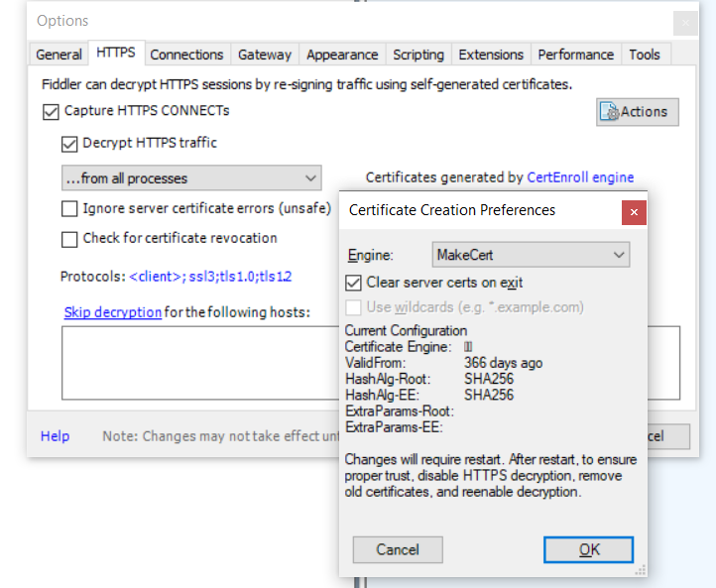
Task: Click the CertEnroll engine link
Action: pyautogui.click(x=580, y=178)
